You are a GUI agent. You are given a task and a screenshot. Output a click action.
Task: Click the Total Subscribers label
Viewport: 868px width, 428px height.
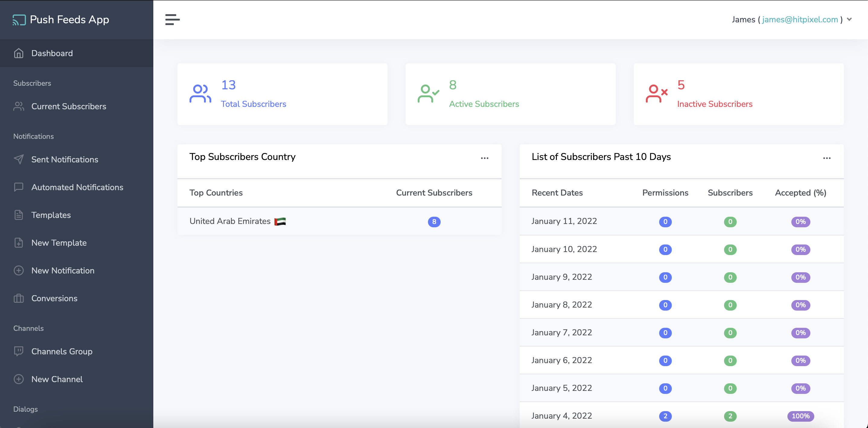pyautogui.click(x=254, y=104)
